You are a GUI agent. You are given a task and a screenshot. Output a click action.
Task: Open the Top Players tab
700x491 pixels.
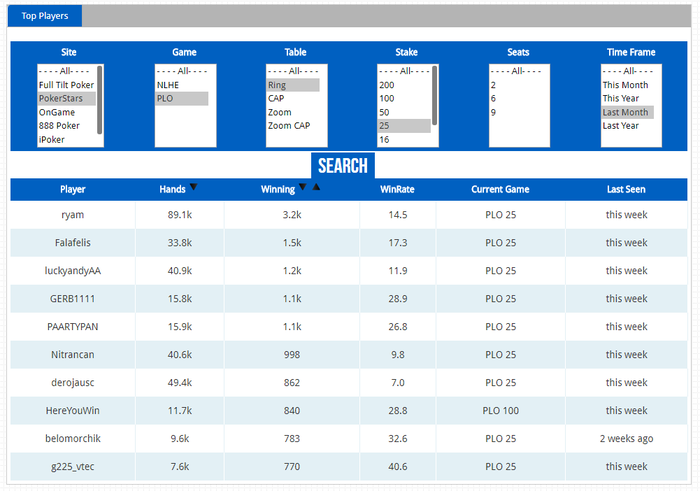tap(45, 16)
